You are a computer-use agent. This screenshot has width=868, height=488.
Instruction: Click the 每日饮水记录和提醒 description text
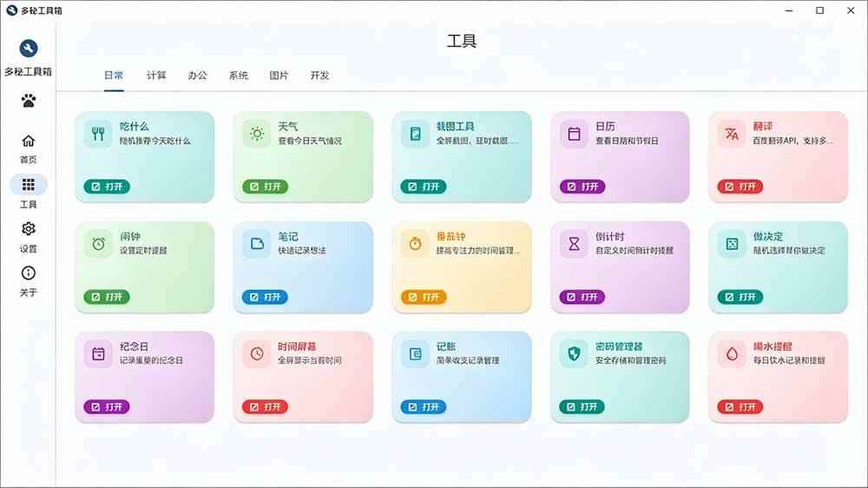click(789, 360)
